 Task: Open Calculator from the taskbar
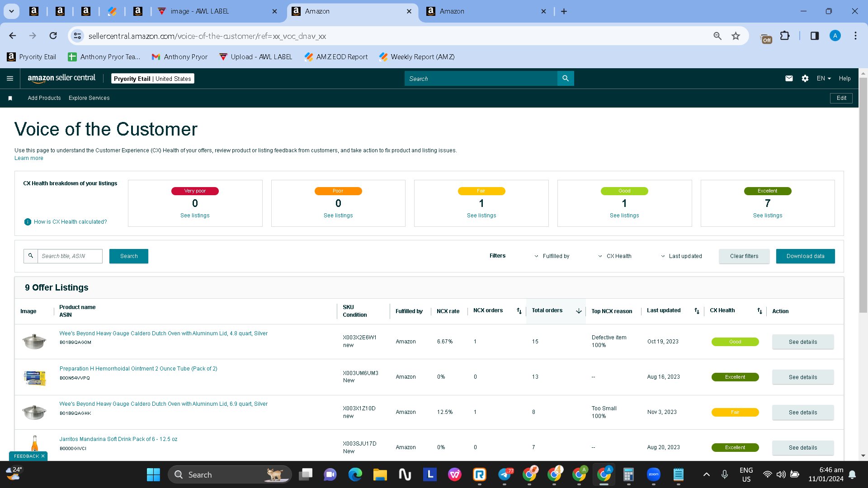click(628, 474)
